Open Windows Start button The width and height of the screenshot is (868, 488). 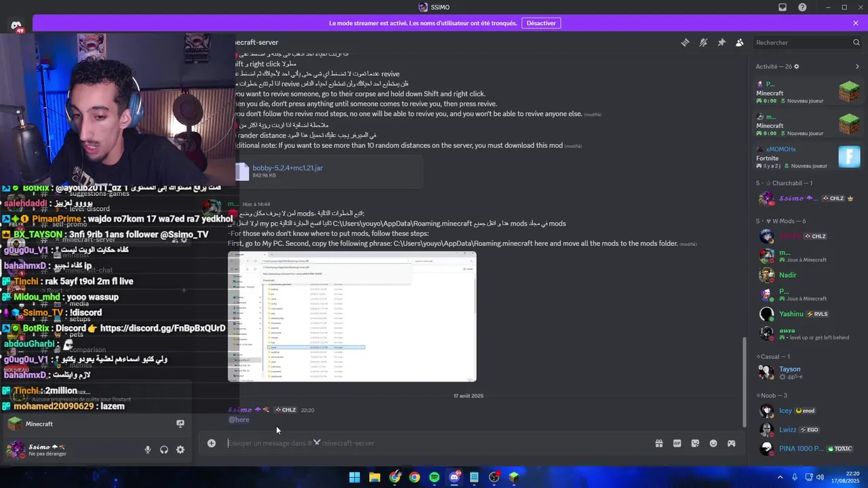pyautogui.click(x=355, y=477)
